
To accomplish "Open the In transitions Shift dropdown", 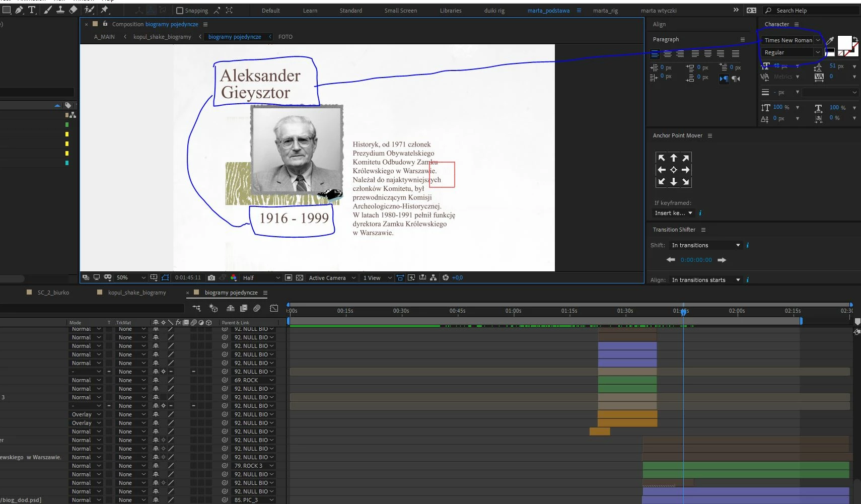I will pos(706,245).
